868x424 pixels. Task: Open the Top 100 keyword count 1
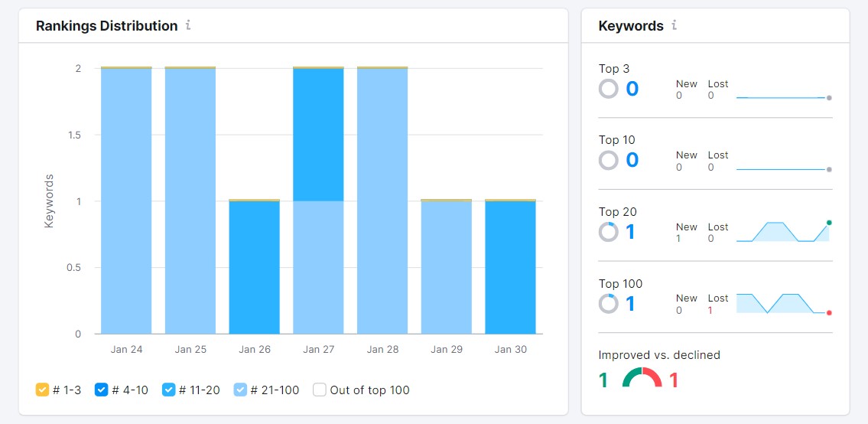click(x=630, y=304)
